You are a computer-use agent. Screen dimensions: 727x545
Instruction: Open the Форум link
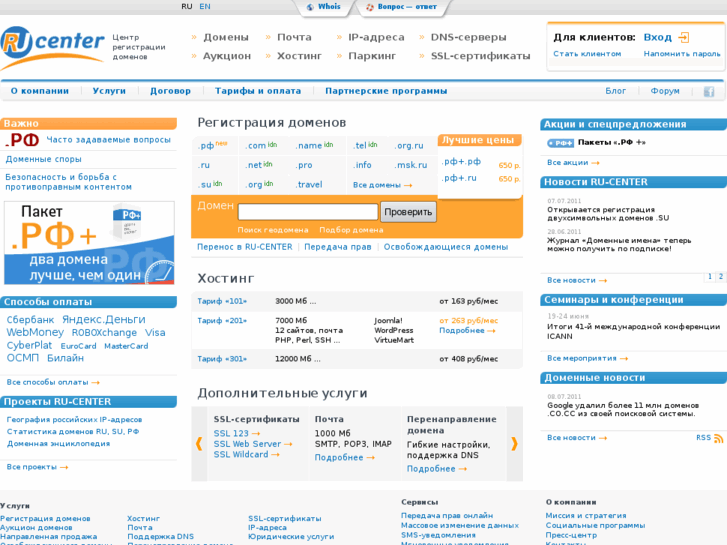(x=665, y=91)
